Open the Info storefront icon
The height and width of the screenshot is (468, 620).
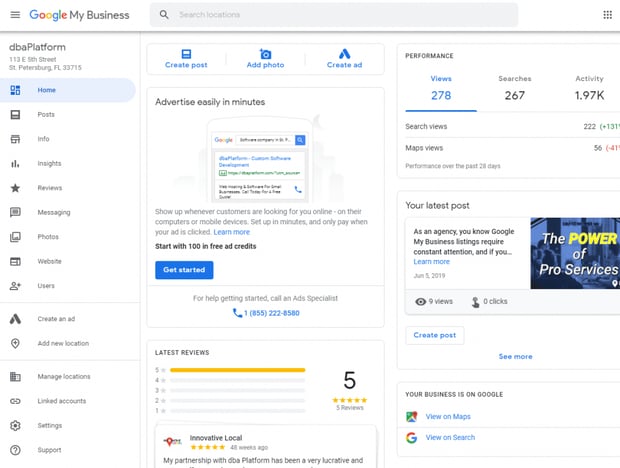pos(15,139)
